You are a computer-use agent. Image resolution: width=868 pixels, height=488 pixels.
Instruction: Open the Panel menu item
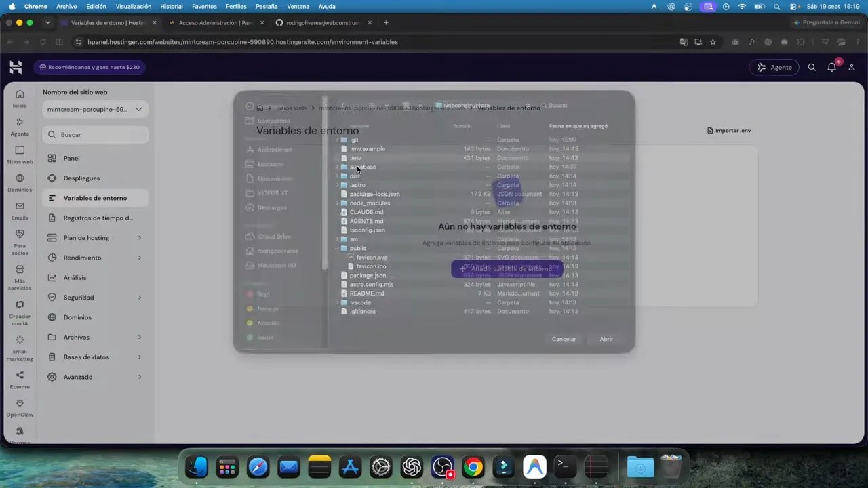coord(96,158)
